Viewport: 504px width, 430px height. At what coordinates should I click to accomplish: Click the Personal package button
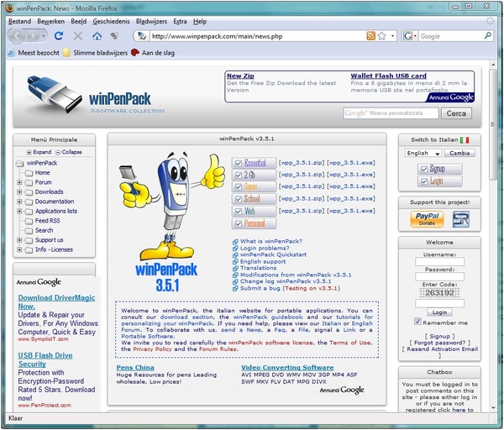[254, 223]
